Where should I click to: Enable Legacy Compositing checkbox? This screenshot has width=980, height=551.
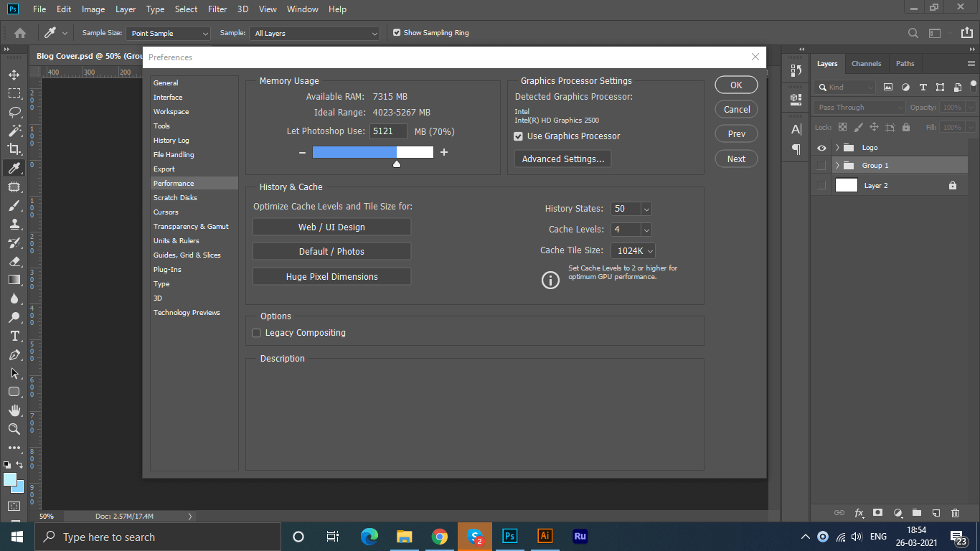[256, 333]
